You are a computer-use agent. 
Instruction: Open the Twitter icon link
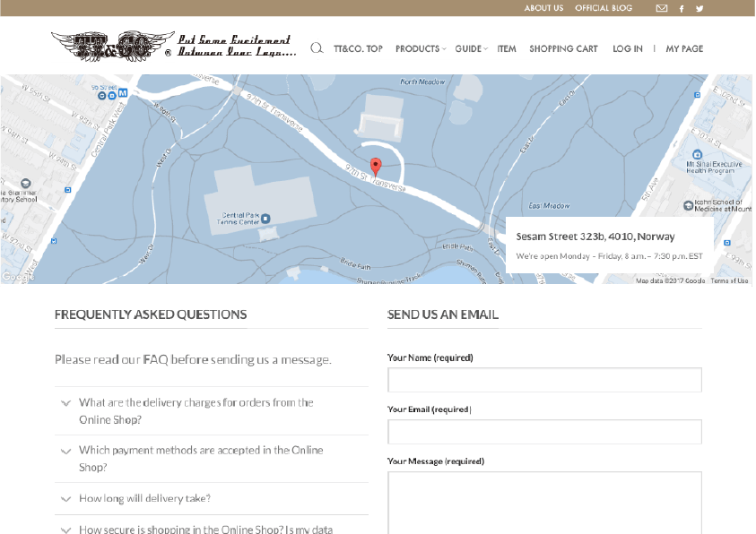click(x=700, y=9)
